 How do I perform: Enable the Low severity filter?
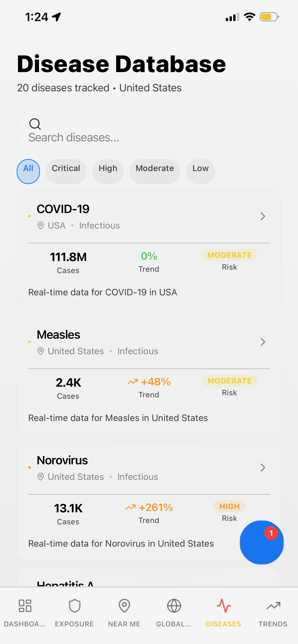click(x=201, y=171)
